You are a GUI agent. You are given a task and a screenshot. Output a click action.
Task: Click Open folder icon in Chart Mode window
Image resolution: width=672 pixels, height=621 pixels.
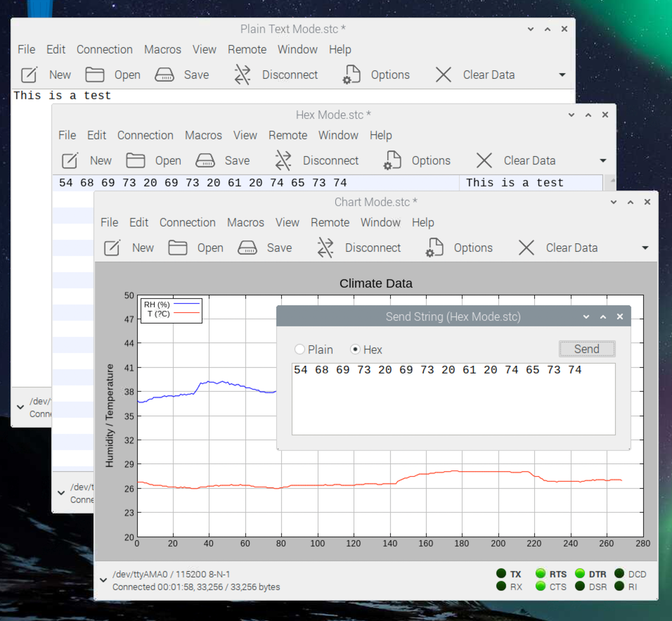point(178,248)
